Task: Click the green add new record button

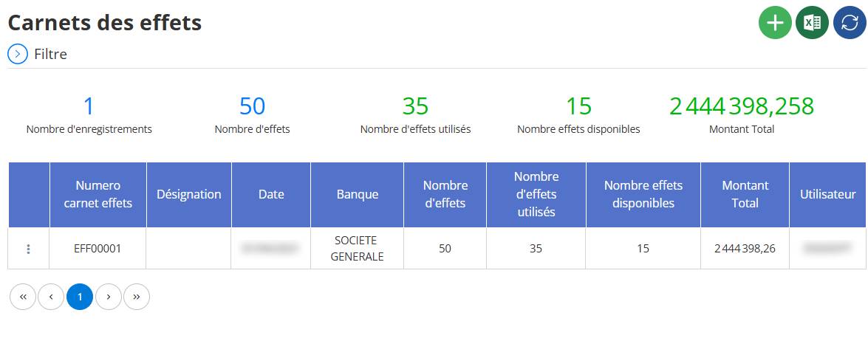Action: point(775,23)
